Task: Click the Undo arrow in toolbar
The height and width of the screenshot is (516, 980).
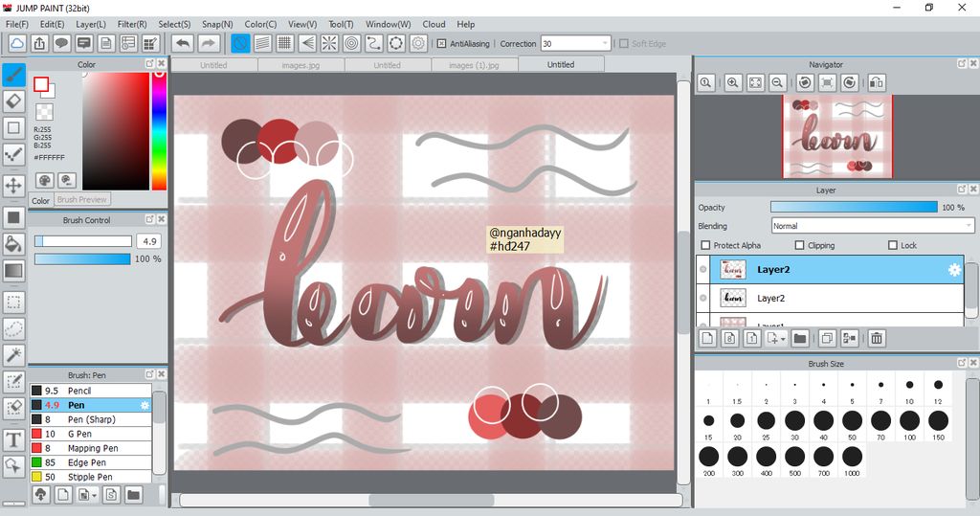Action: pyautogui.click(x=183, y=43)
